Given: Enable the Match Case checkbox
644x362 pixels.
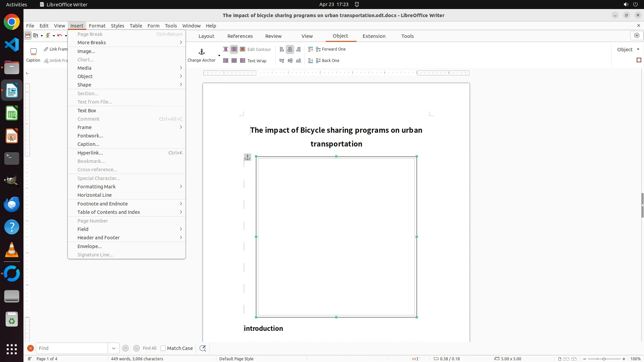Looking at the screenshot, I should pyautogui.click(x=163, y=348).
